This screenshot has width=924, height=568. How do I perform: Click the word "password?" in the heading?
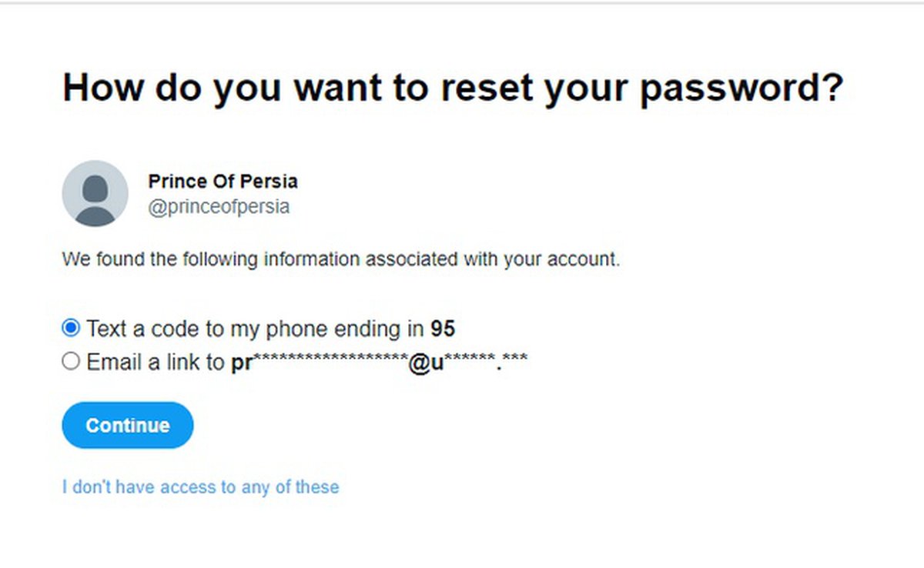pos(742,88)
